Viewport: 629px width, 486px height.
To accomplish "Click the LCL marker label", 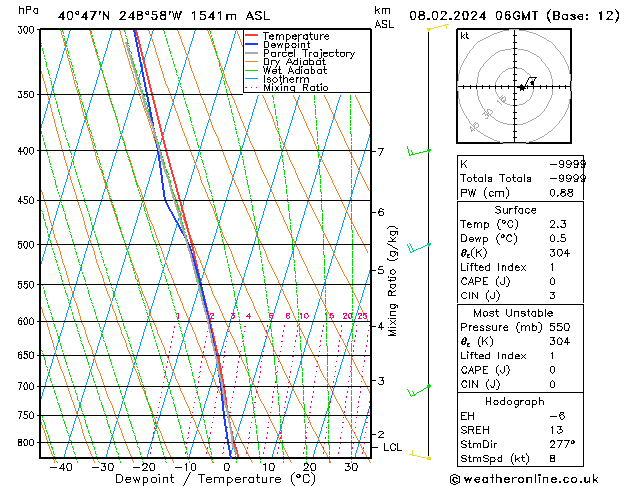I will click(x=392, y=447).
